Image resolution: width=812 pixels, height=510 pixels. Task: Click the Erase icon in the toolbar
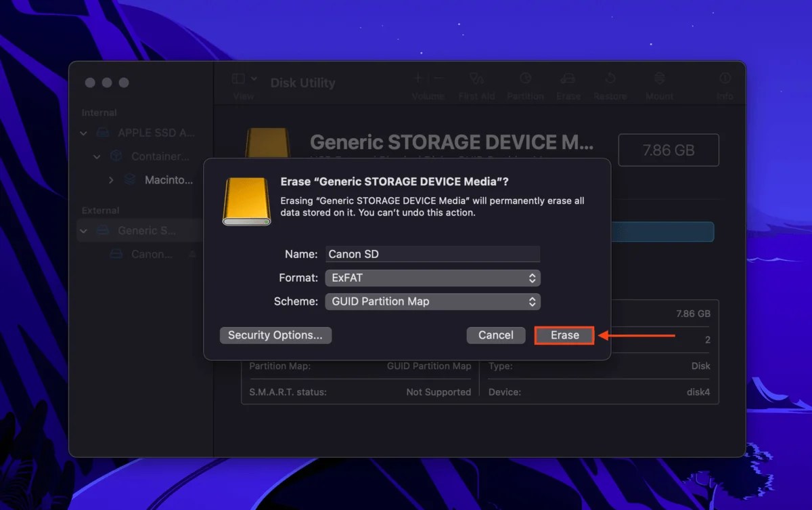click(x=568, y=85)
